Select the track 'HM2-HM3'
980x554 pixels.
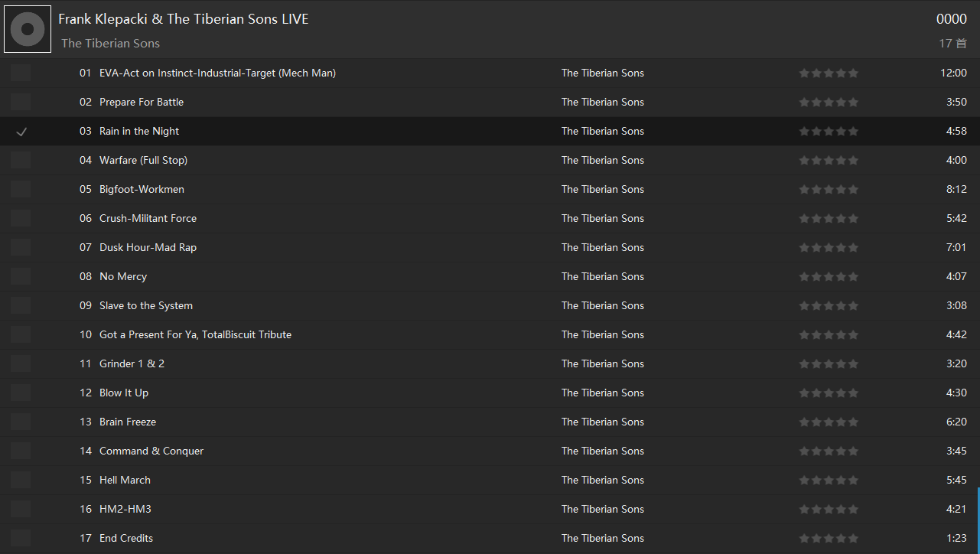(125, 510)
